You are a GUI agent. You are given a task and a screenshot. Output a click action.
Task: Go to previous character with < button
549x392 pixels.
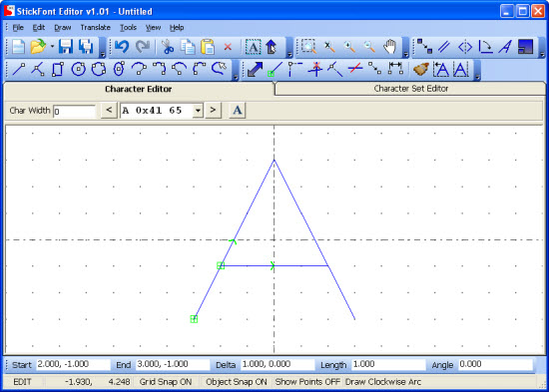109,111
